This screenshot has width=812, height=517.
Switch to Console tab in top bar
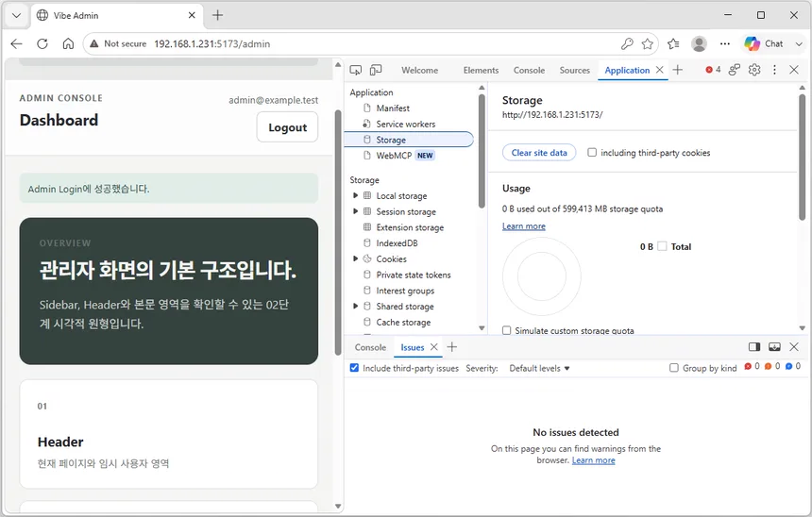click(529, 71)
